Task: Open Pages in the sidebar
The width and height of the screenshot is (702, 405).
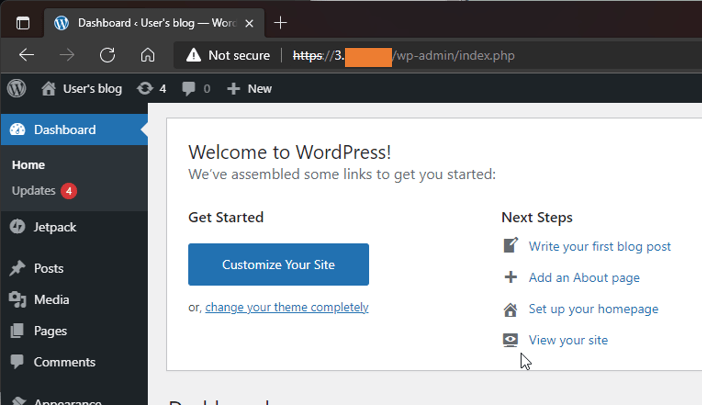Action: 74,331
